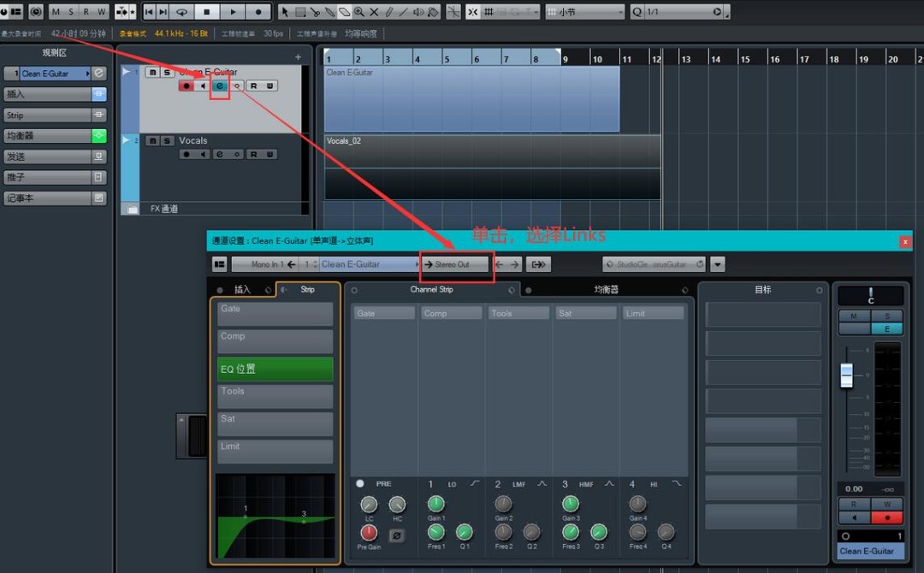Select the Object Selection arrow tool
Viewport: 924px width, 573px height.
point(286,12)
